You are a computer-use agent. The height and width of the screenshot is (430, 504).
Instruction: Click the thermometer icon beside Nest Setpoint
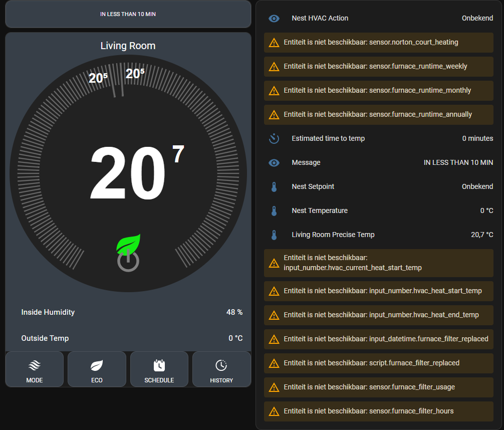pyautogui.click(x=274, y=186)
